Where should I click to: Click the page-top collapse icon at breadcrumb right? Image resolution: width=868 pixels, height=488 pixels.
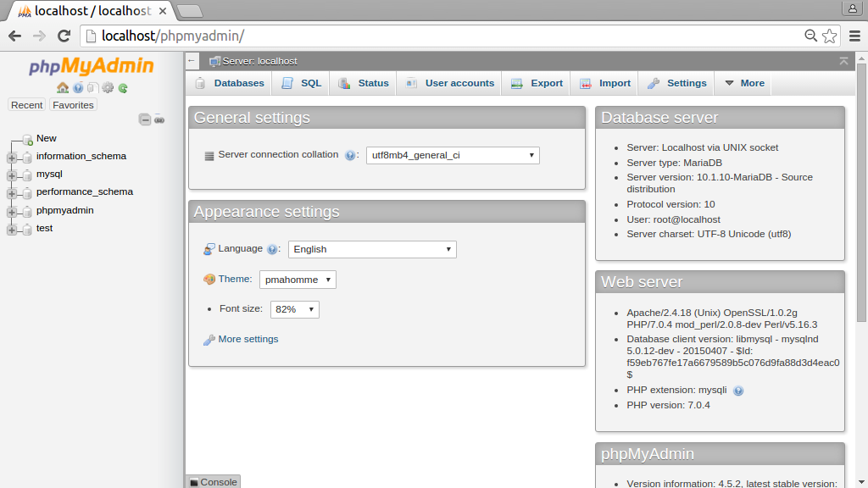[x=843, y=61]
